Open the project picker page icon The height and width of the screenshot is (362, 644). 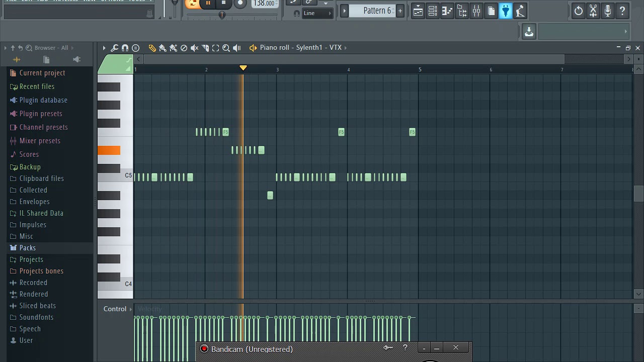point(491,11)
